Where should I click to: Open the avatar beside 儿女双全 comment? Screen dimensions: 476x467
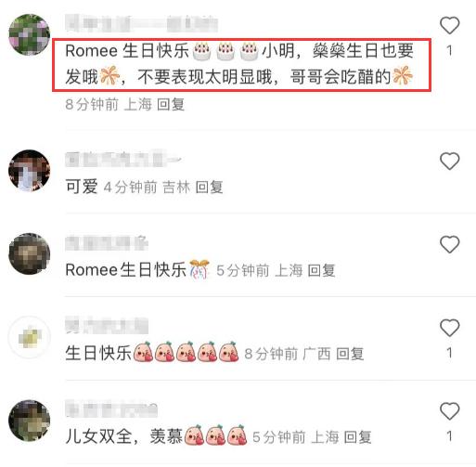(x=29, y=421)
